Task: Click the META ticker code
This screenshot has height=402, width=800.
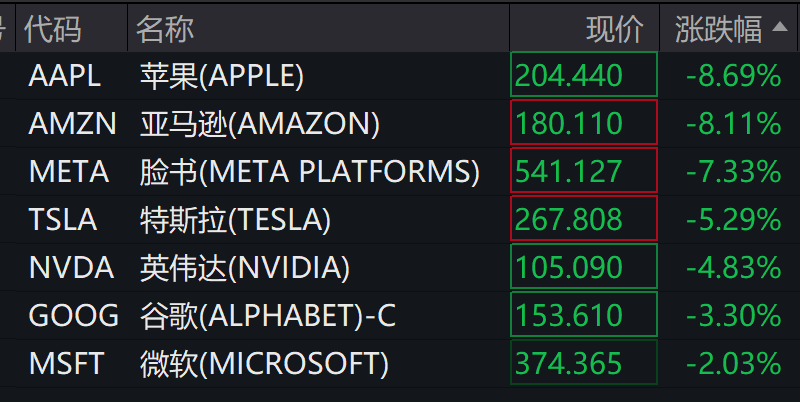Action: pos(68,172)
